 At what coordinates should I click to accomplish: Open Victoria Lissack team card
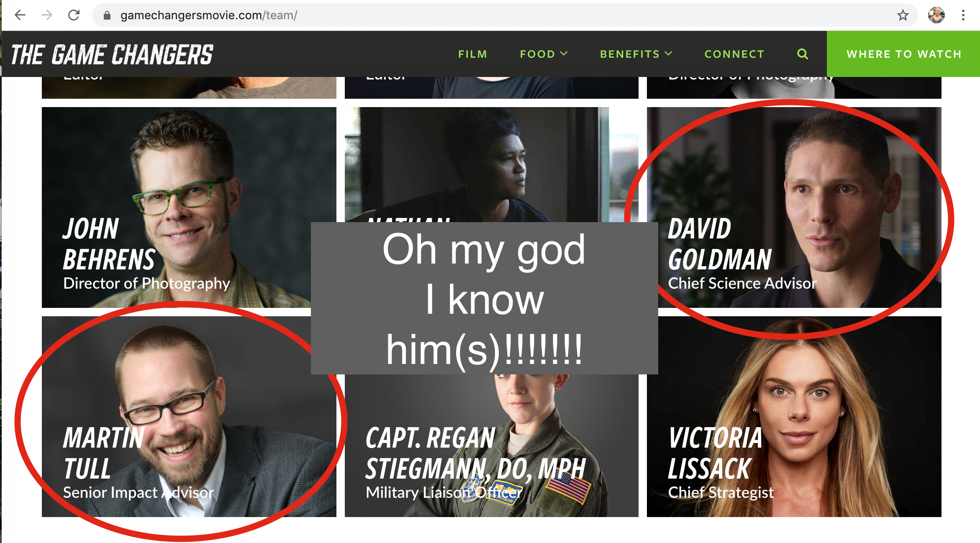point(794,416)
